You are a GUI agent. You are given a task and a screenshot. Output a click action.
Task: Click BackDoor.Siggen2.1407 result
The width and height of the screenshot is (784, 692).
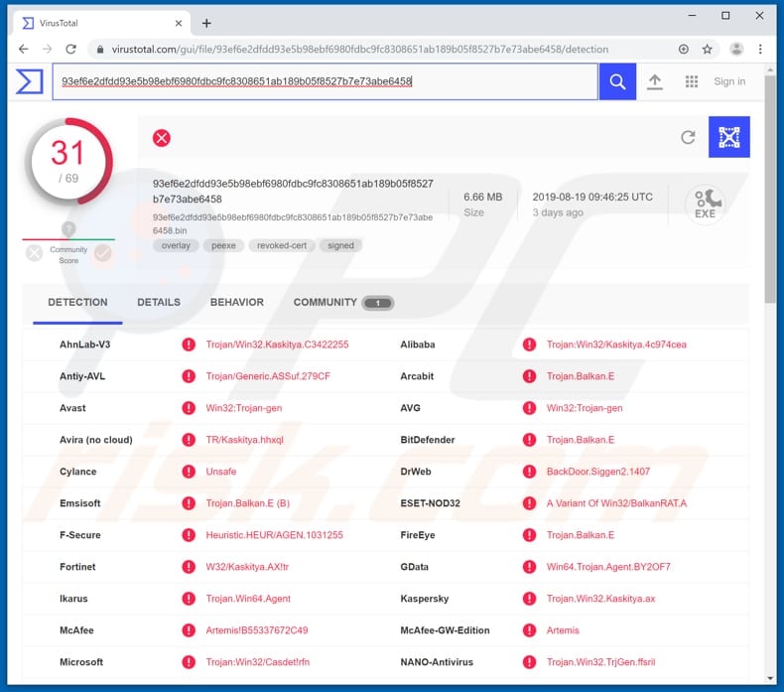click(x=598, y=472)
